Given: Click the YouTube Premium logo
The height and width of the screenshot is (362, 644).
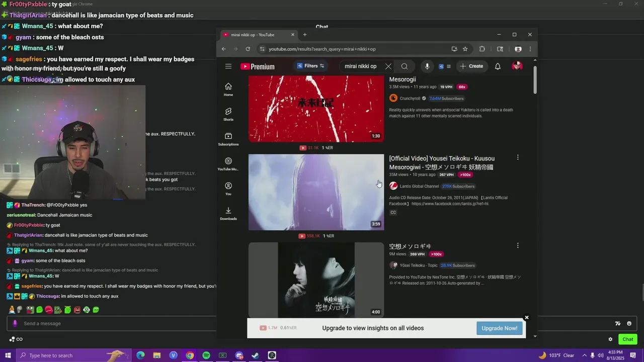Looking at the screenshot, I should pos(257,66).
